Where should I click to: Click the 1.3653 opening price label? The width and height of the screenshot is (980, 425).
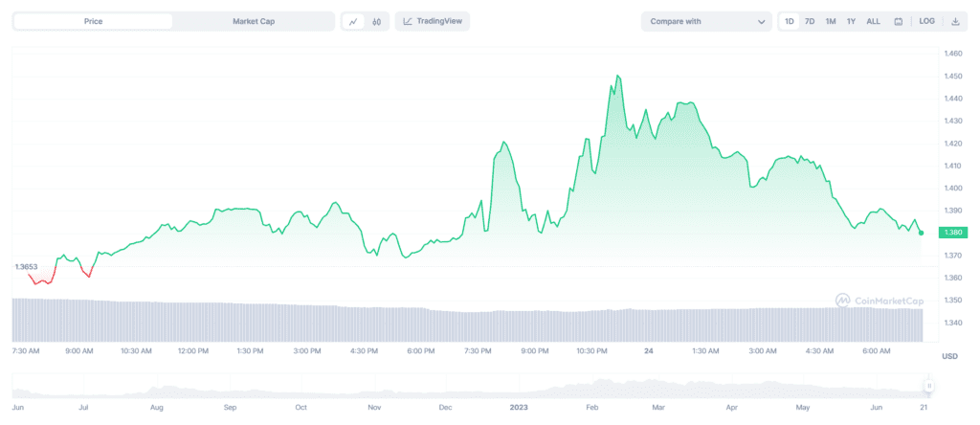click(26, 267)
